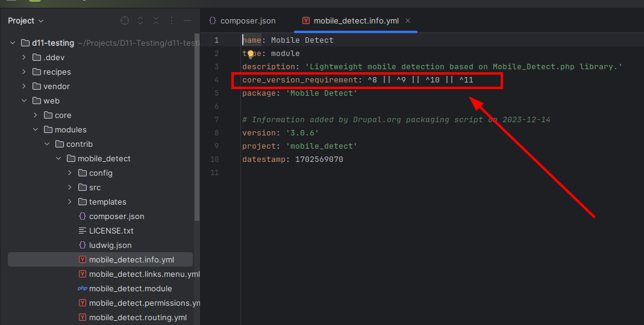This screenshot has height=325, width=644.
Task: Click the src folder icon
Action: pyautogui.click(x=83, y=187)
